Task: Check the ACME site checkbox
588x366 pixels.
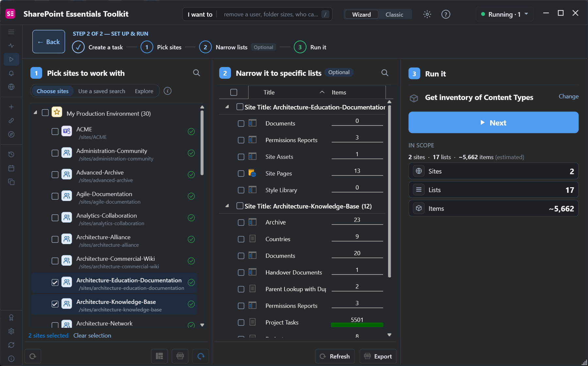Action: pyautogui.click(x=55, y=131)
